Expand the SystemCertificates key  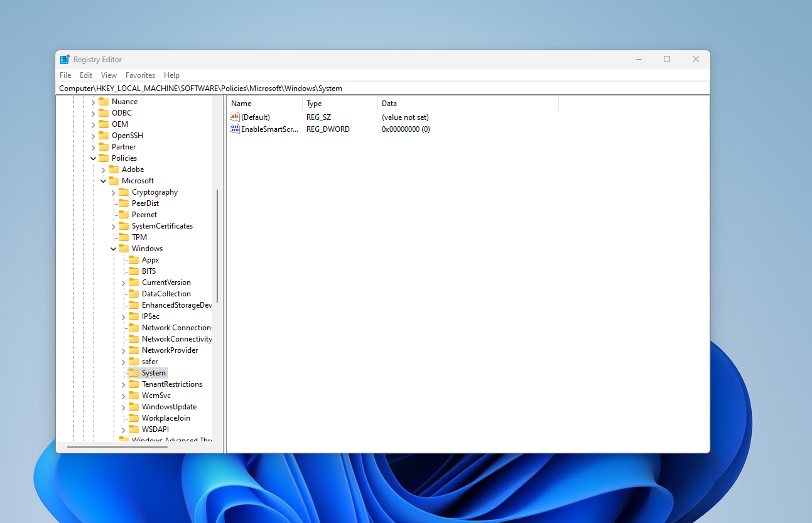(114, 226)
